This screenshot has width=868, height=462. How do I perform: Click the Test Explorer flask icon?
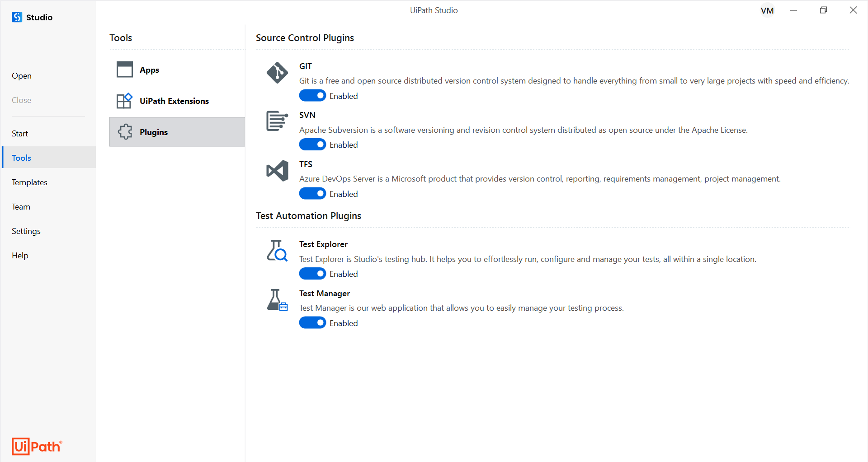(277, 251)
